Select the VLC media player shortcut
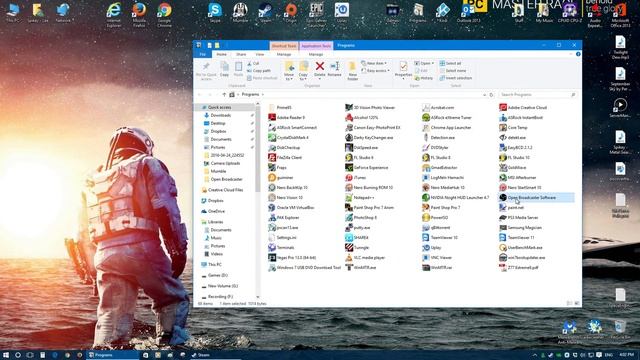Screen dimensions: 640x360 click(365, 258)
